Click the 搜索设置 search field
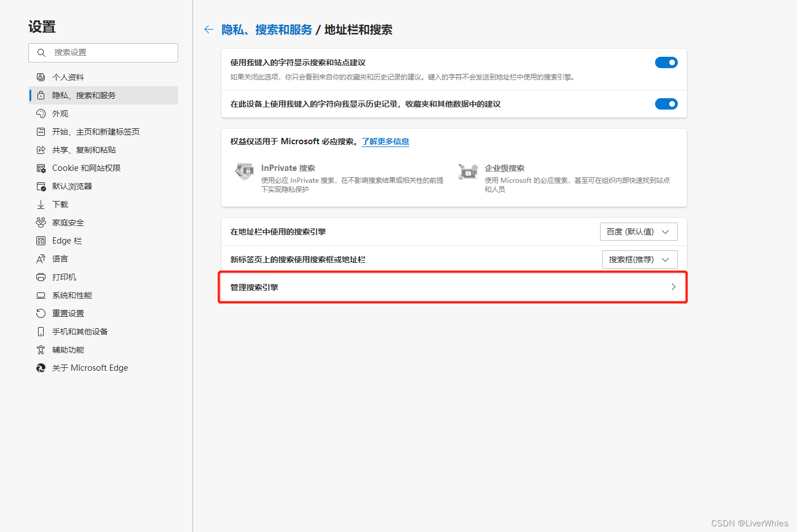 pyautogui.click(x=103, y=53)
